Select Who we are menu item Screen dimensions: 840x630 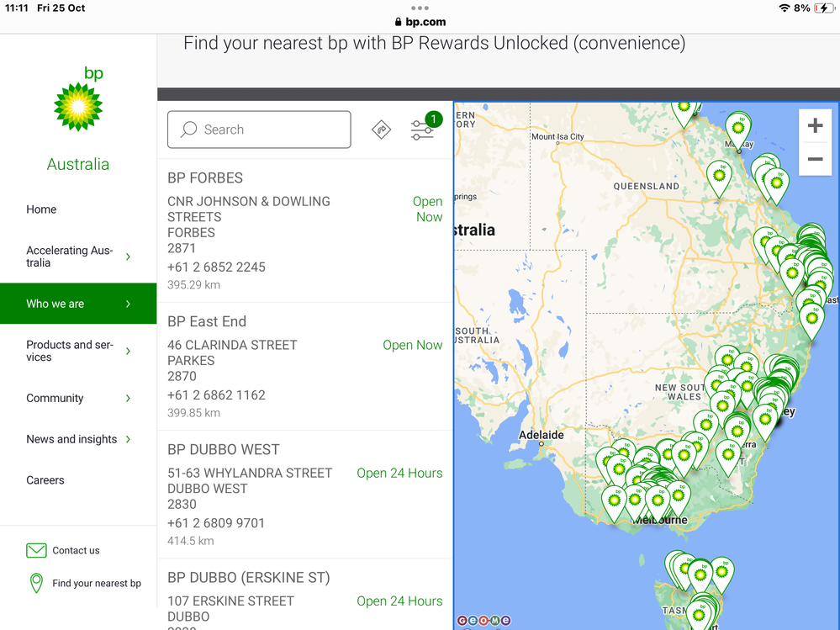(55, 304)
